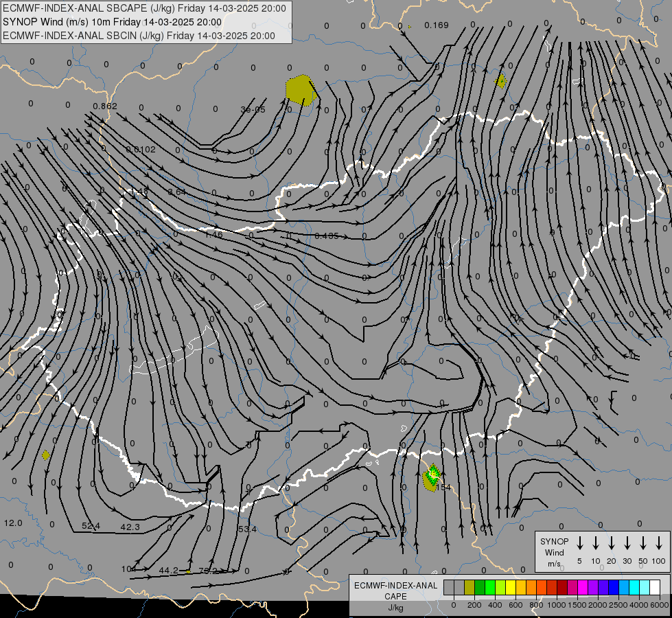Select the sky blue swatch at 2500
The width and height of the screenshot is (672, 618).
click(x=624, y=588)
